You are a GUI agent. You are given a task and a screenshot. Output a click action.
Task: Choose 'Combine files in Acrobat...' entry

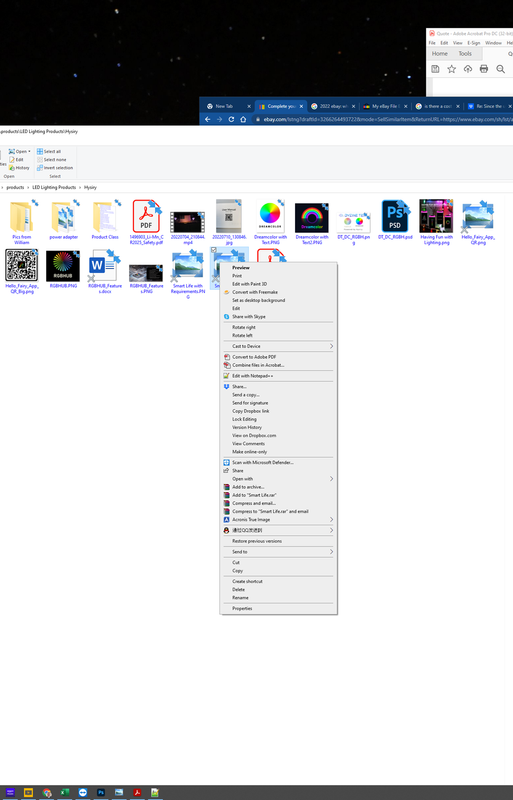pos(279,365)
